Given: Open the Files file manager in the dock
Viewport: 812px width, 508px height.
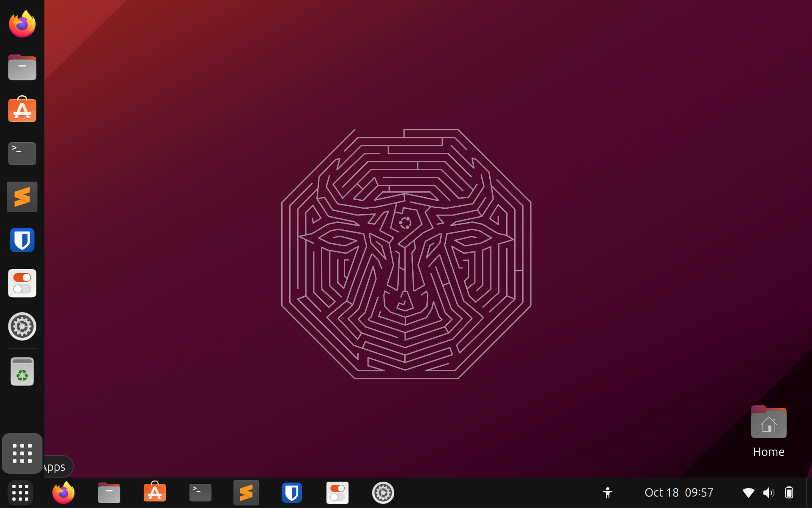Looking at the screenshot, I should (22, 67).
